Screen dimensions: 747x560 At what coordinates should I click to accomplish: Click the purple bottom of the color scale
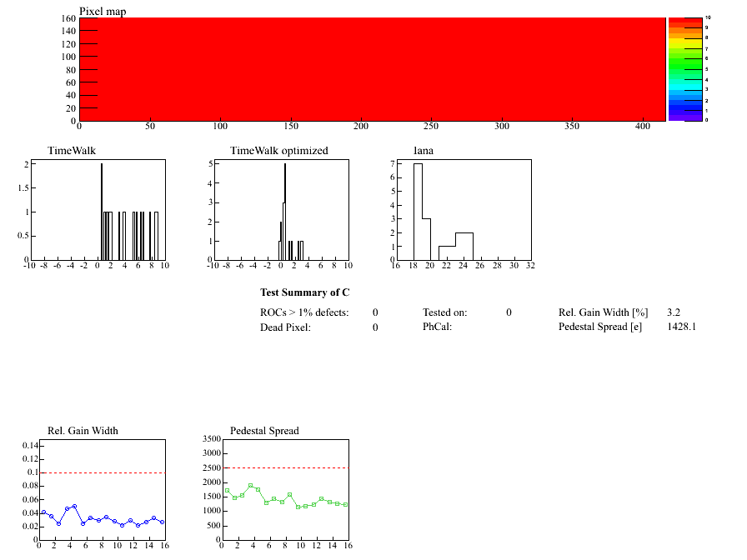[684, 117]
